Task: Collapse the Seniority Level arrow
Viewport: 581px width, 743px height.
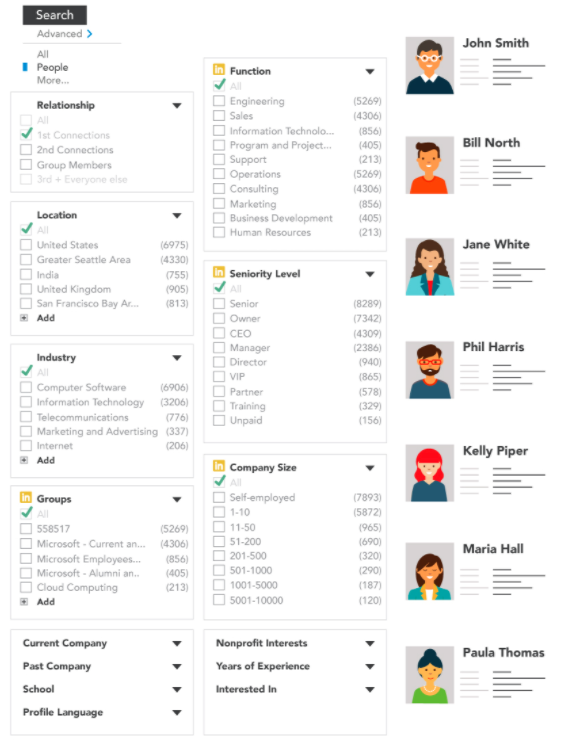Action: [370, 274]
